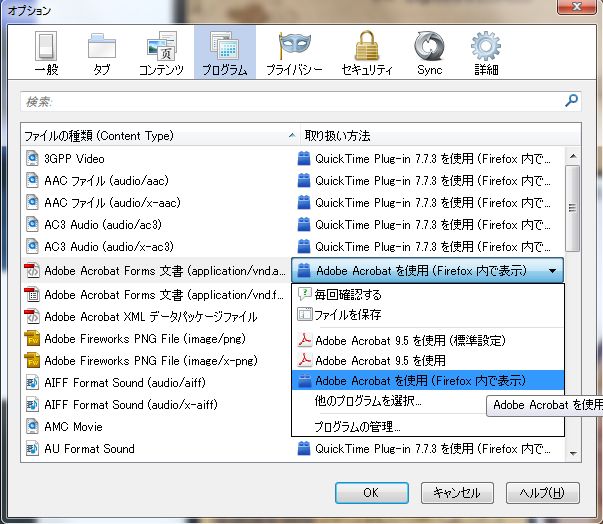The width and height of the screenshot is (603, 524).
Task: Select Adobe Fireworks PNG File (image/x-png) entry
Action: [x=151, y=361]
